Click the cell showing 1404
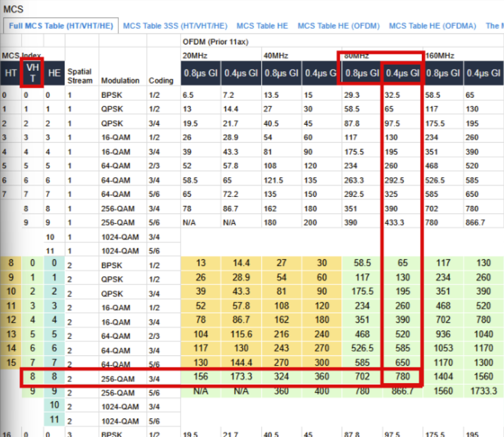Viewport: 504px width, 437px height. tap(443, 378)
